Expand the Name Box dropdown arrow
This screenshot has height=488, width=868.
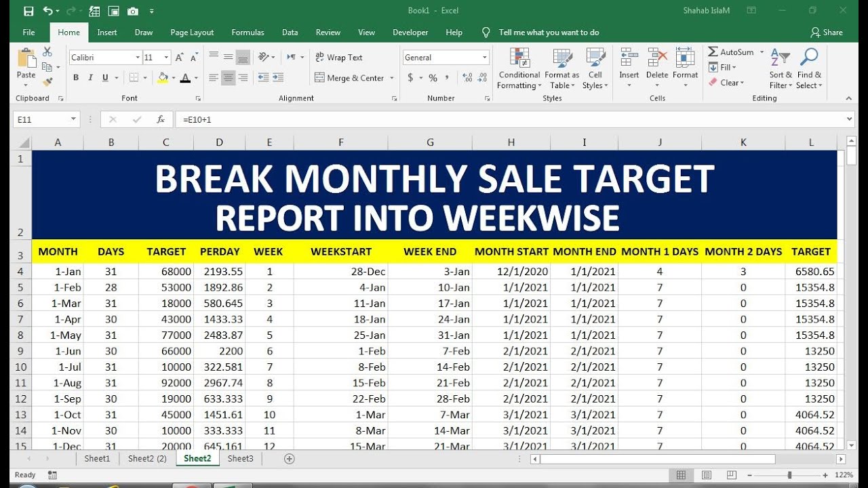click(73, 119)
